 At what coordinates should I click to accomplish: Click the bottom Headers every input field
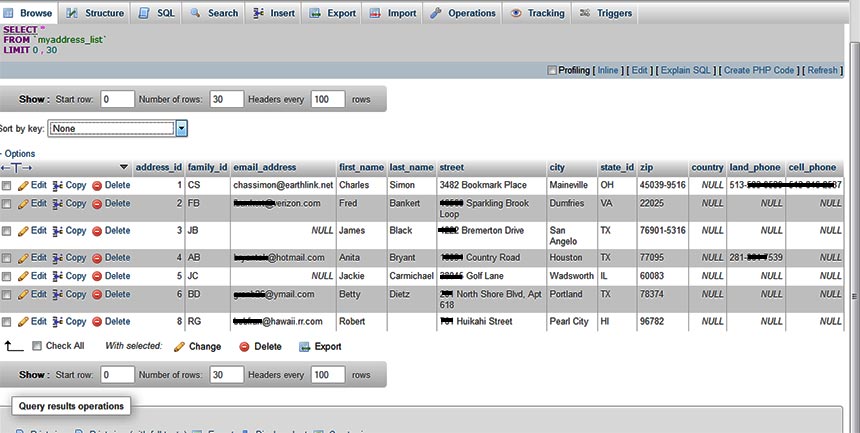click(x=328, y=375)
